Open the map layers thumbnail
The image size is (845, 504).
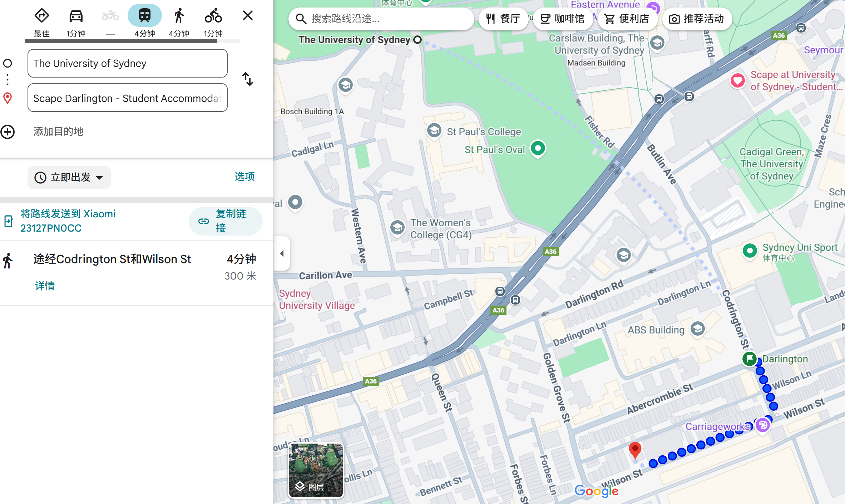coord(316,470)
